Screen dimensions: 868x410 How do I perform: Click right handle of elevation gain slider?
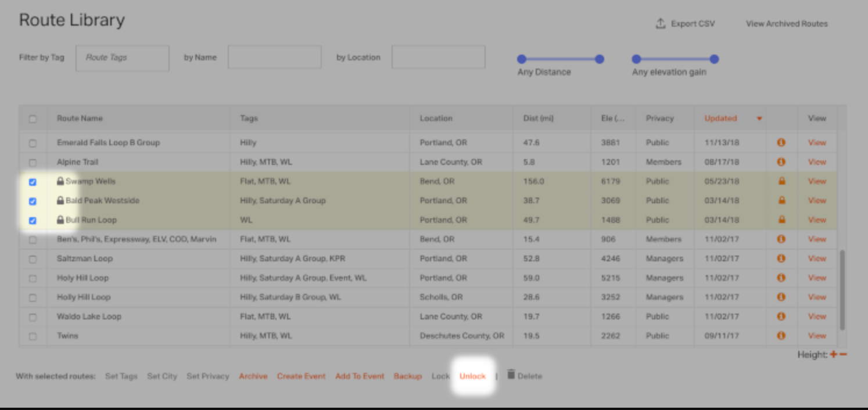click(715, 59)
